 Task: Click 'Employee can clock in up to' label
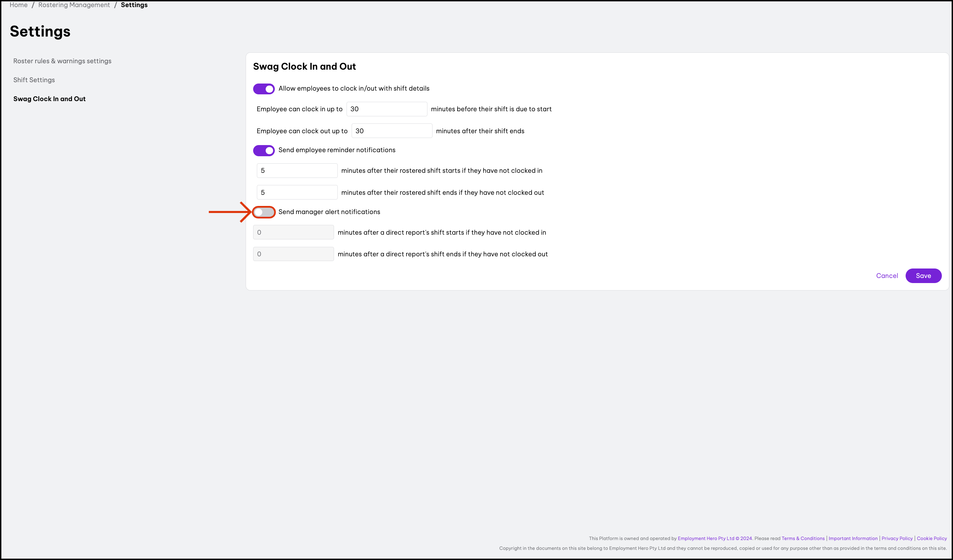[300, 109]
